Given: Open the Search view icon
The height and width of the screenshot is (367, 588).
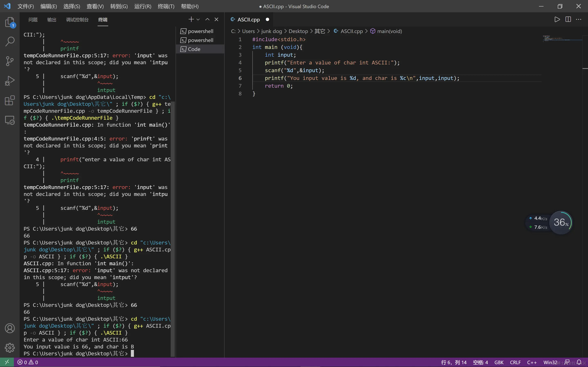Looking at the screenshot, I should click(x=10, y=42).
